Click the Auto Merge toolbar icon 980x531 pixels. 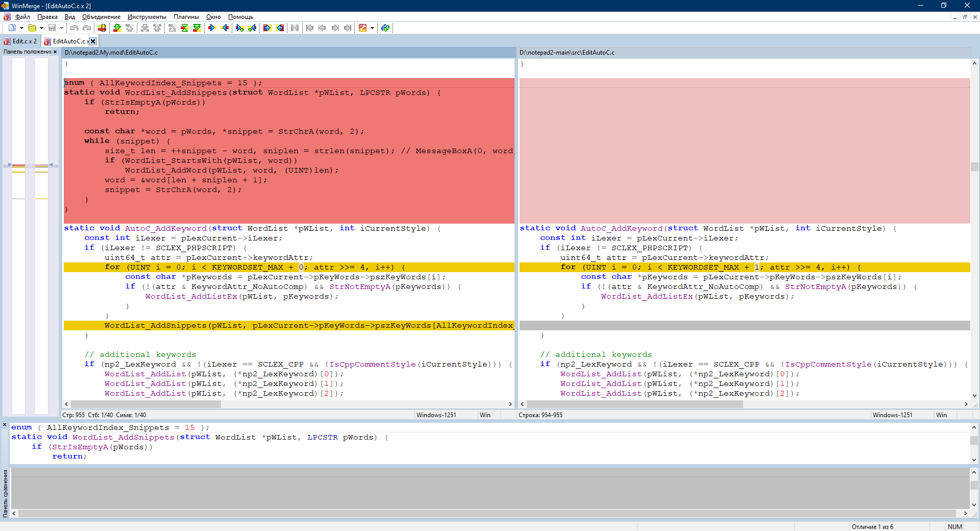pos(295,28)
